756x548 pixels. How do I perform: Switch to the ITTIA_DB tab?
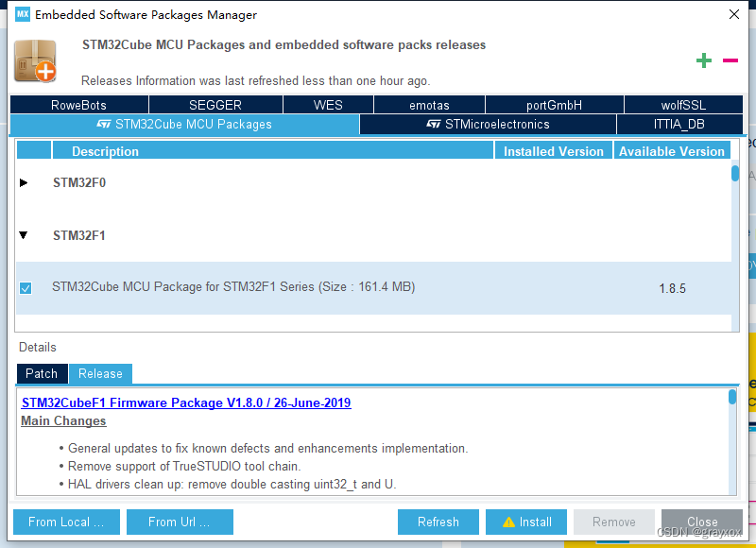click(679, 125)
